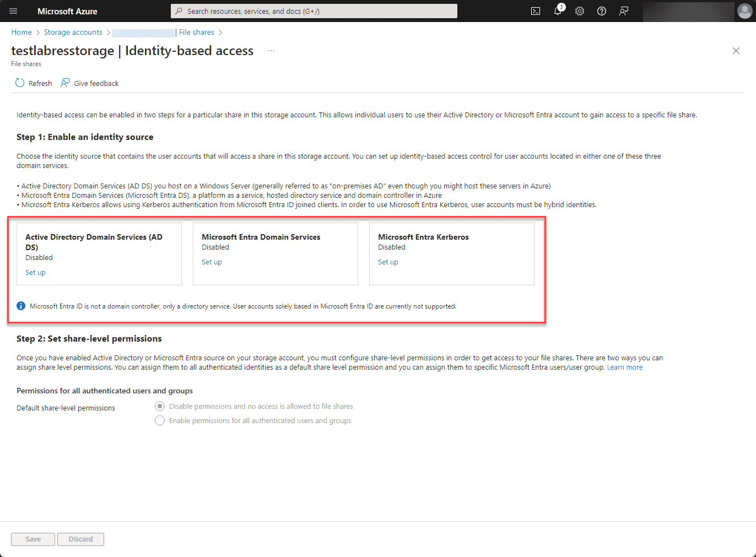This screenshot has height=557, width=756.
Task: Click the Discard button
Action: 80,539
